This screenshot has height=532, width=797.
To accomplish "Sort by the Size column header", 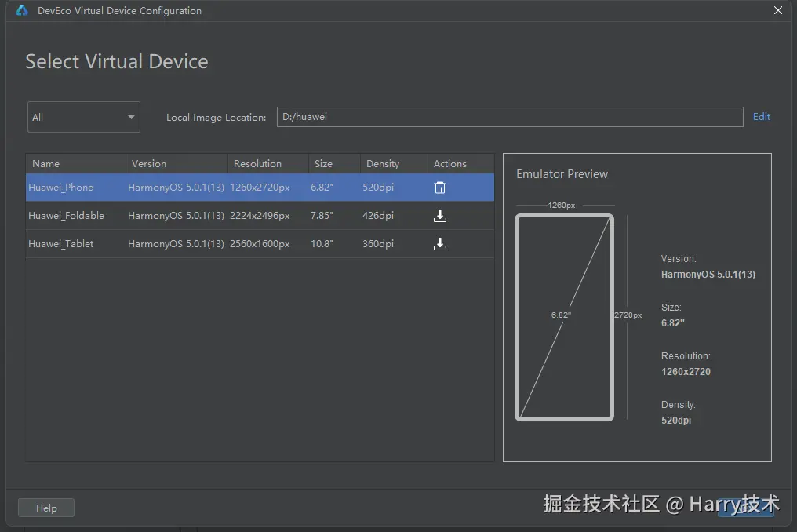I will (x=334, y=164).
